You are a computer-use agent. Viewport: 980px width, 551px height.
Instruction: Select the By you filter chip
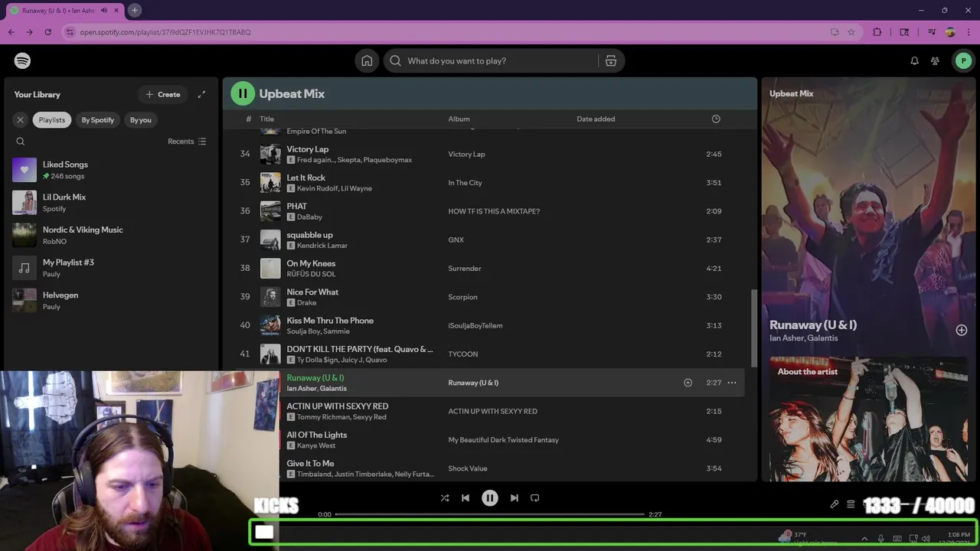141,119
